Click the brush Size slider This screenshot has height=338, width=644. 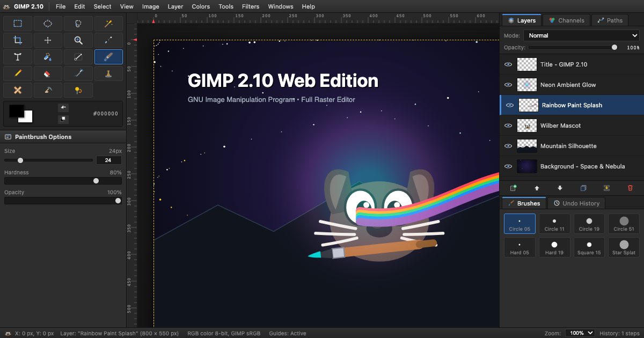tap(49, 160)
